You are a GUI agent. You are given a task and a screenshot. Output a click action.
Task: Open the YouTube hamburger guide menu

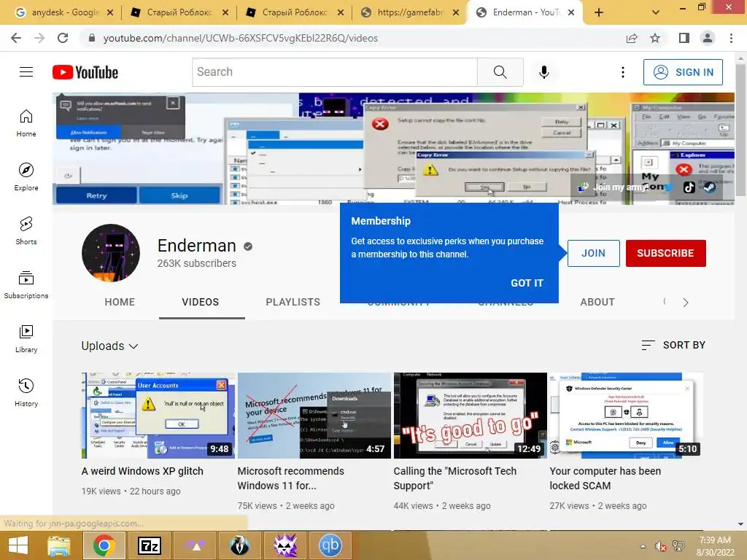click(26, 72)
